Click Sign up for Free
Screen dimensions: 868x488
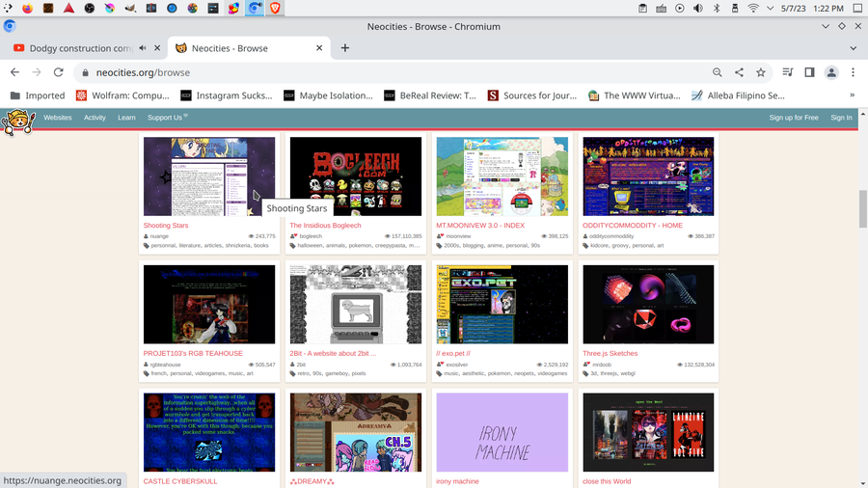(794, 118)
